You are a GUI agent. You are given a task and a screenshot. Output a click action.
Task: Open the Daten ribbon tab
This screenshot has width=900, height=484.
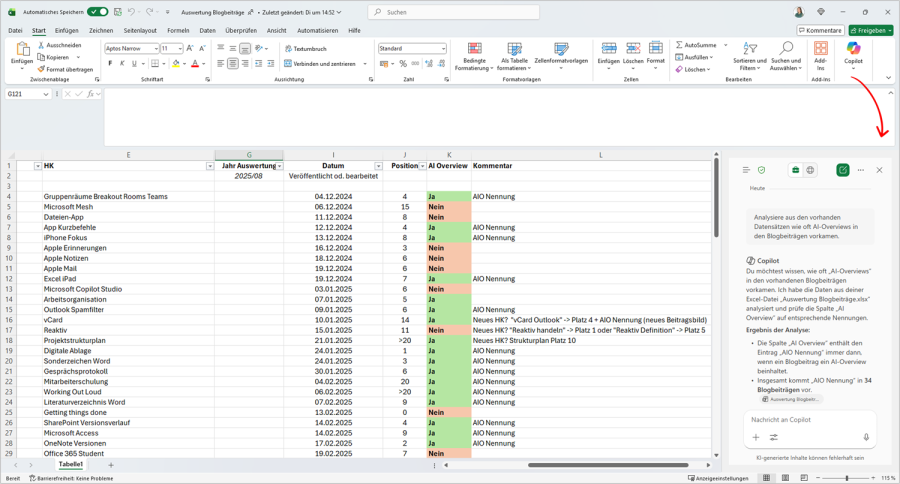coord(207,30)
